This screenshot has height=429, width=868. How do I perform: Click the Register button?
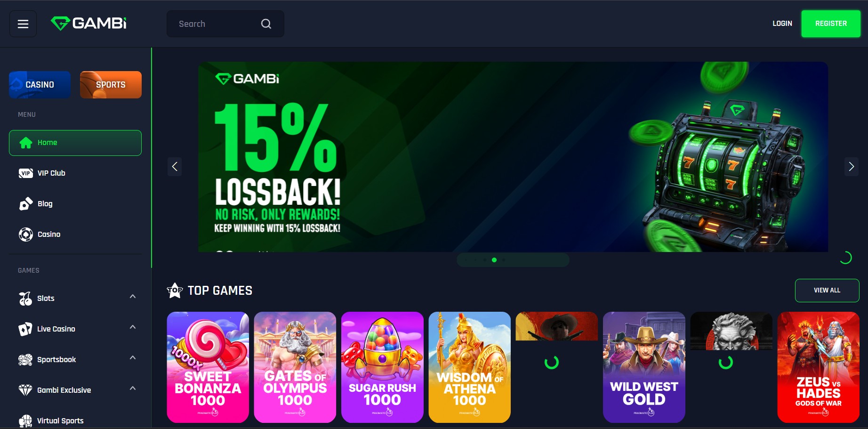831,24
